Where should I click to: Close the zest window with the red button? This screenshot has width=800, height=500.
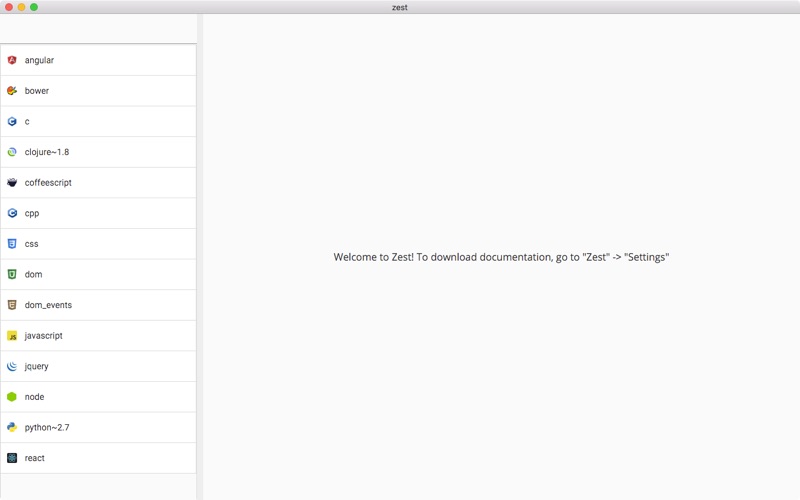[x=9, y=7]
